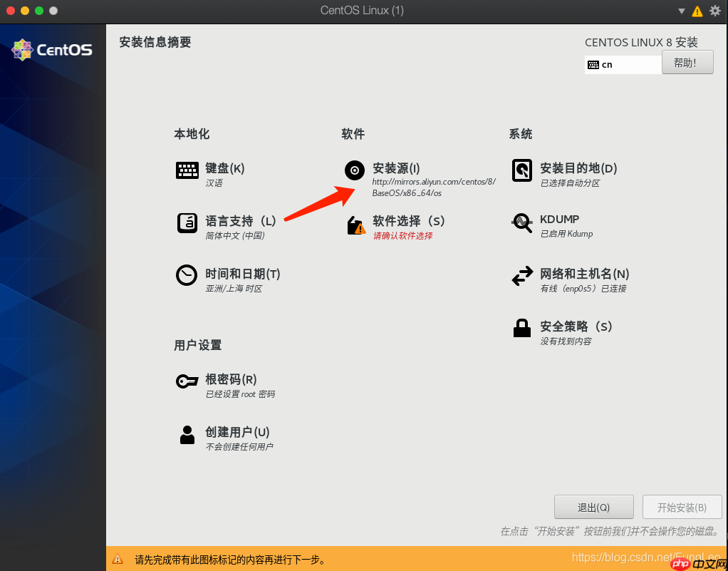The image size is (728, 571).
Task: Click the VM settings gear icon
Action: click(x=715, y=11)
